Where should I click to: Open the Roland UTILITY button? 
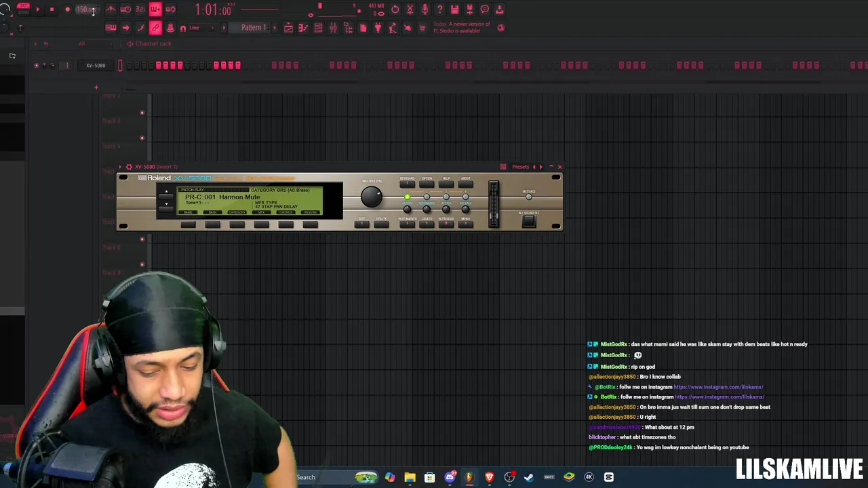coord(381,224)
